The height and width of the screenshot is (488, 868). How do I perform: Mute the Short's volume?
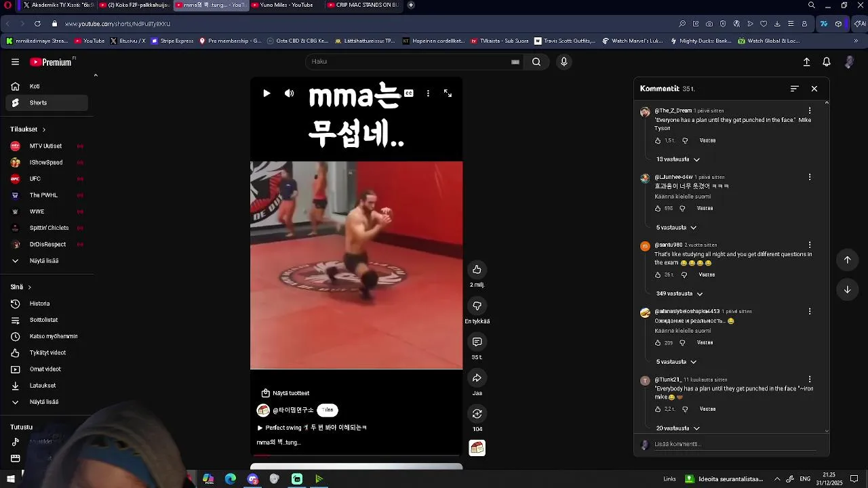(290, 94)
